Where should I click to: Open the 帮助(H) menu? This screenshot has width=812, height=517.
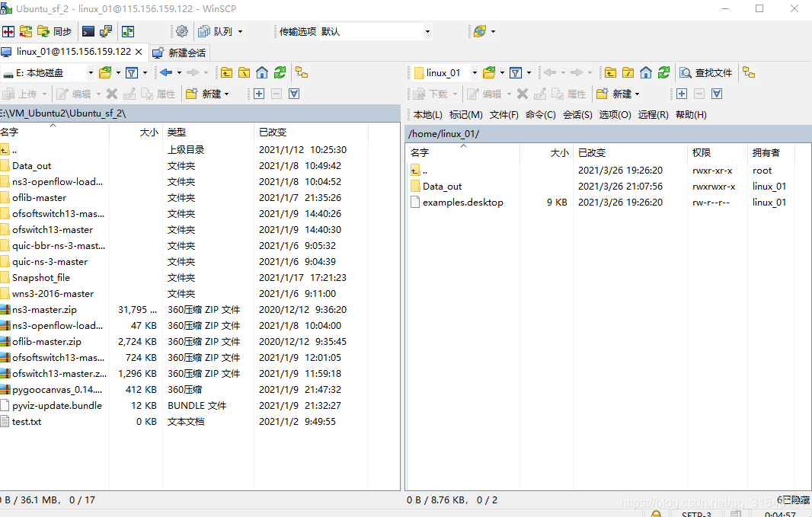tap(691, 115)
